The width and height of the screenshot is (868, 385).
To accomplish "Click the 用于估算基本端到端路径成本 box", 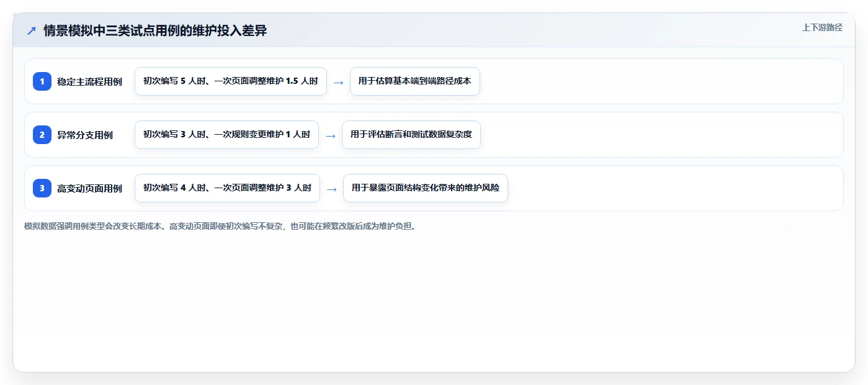I will (x=415, y=81).
